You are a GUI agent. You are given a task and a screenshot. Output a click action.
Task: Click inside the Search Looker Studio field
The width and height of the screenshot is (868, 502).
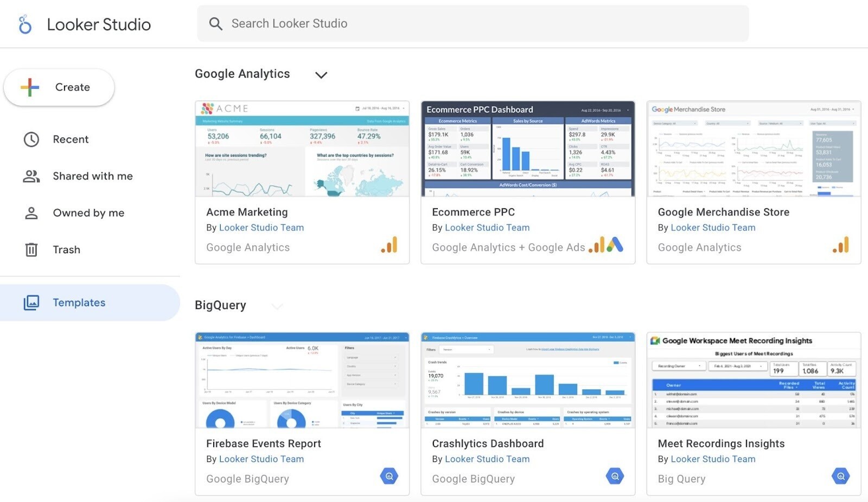380,23
